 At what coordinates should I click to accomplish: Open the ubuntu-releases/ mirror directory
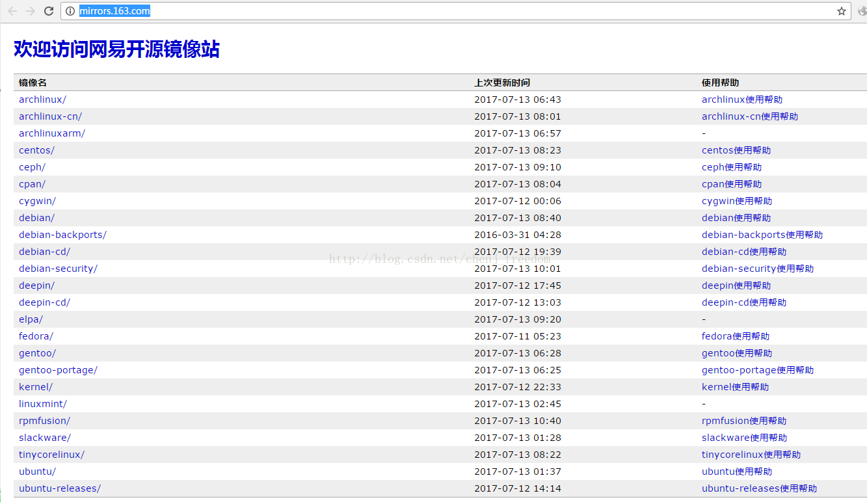[x=60, y=488]
